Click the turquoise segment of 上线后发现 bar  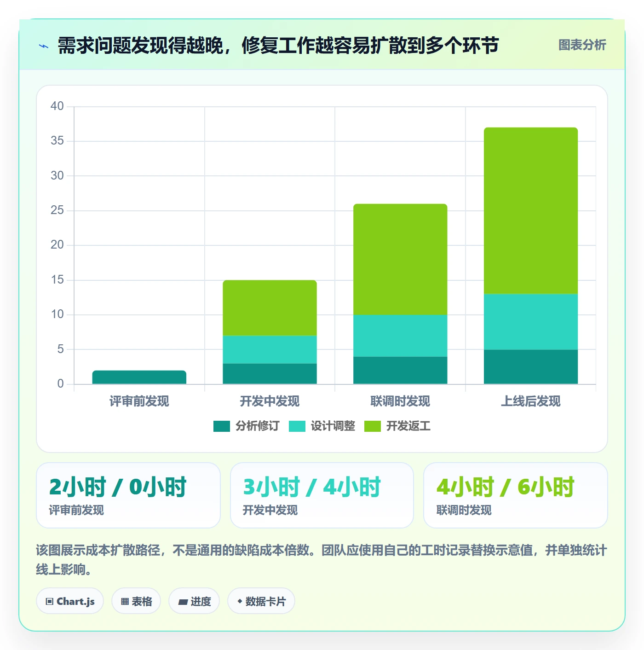[x=531, y=322]
